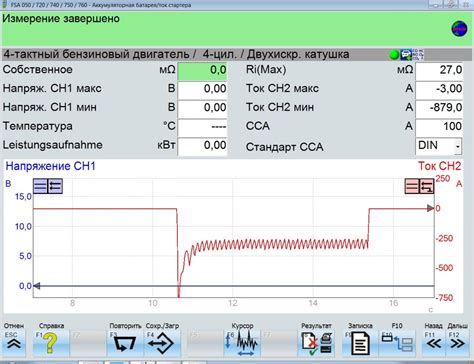Click the red CH2 trace shift icon
Viewport: 474px width, 364px height.
click(x=427, y=186)
